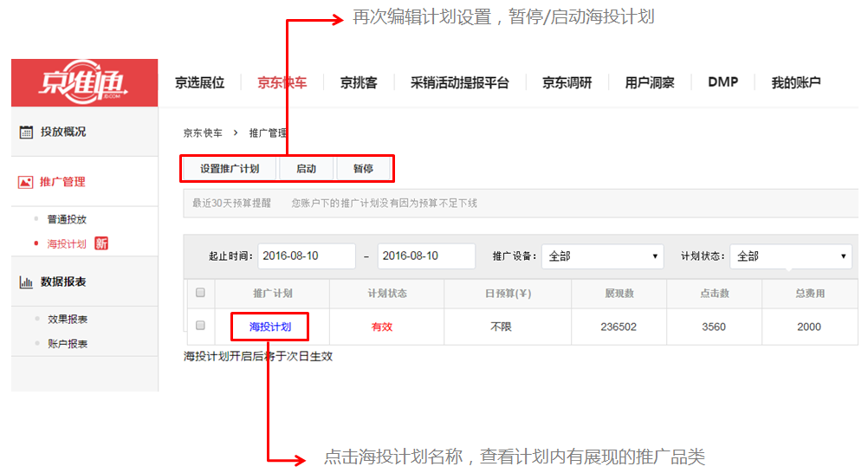Image resolution: width=868 pixels, height=473 pixels.
Task: Go to 京挑客 navigation item
Action: point(359,83)
